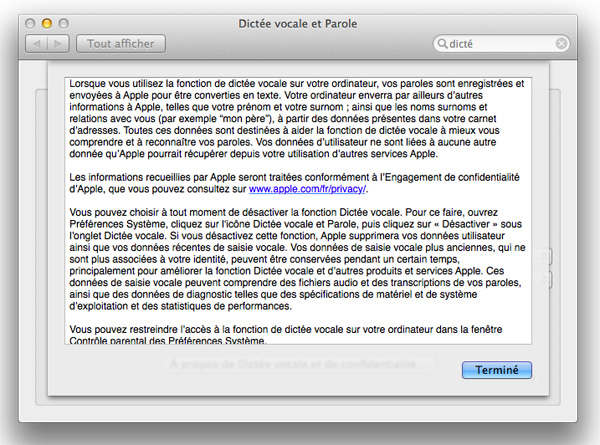Screen dimensions: 600x445
Task: Click the paragraph starting Les informations recueillies
Action: point(294,183)
